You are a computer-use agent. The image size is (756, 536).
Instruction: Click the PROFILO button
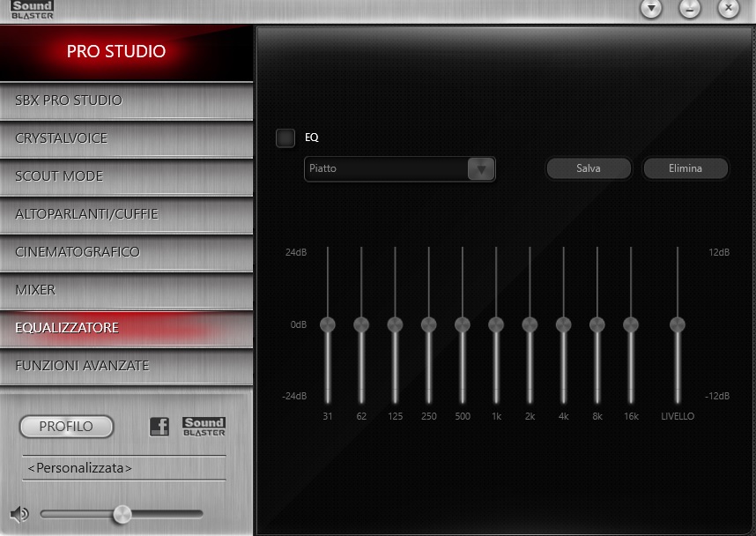pos(67,427)
